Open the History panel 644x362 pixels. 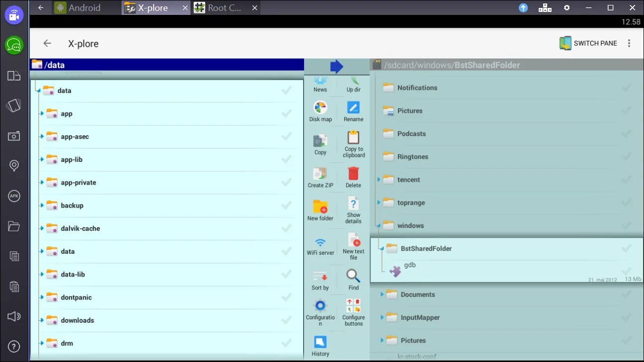321,346
